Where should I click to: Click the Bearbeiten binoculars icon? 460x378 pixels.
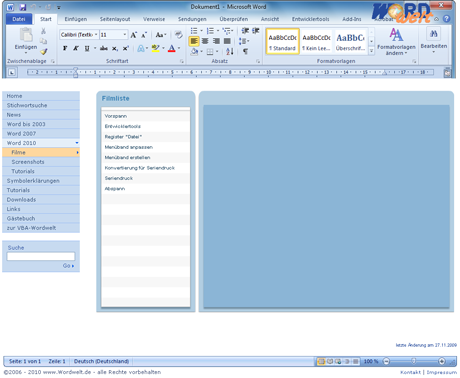click(434, 34)
